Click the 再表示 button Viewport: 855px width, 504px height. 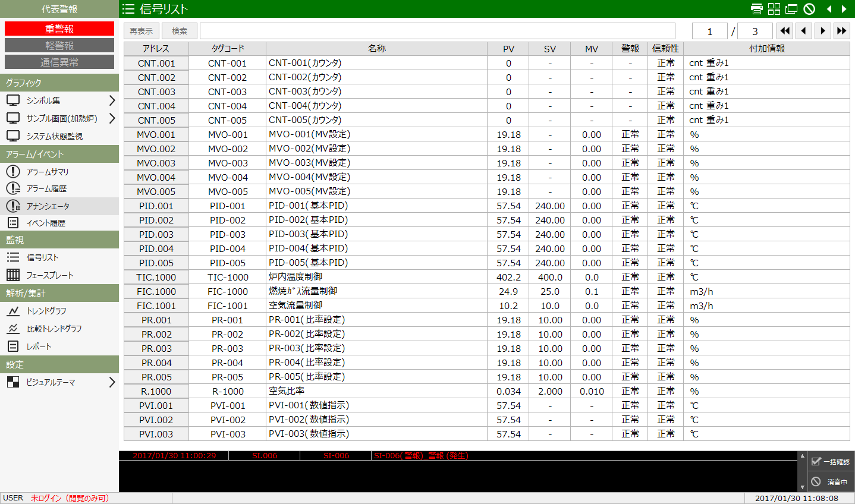(x=142, y=31)
